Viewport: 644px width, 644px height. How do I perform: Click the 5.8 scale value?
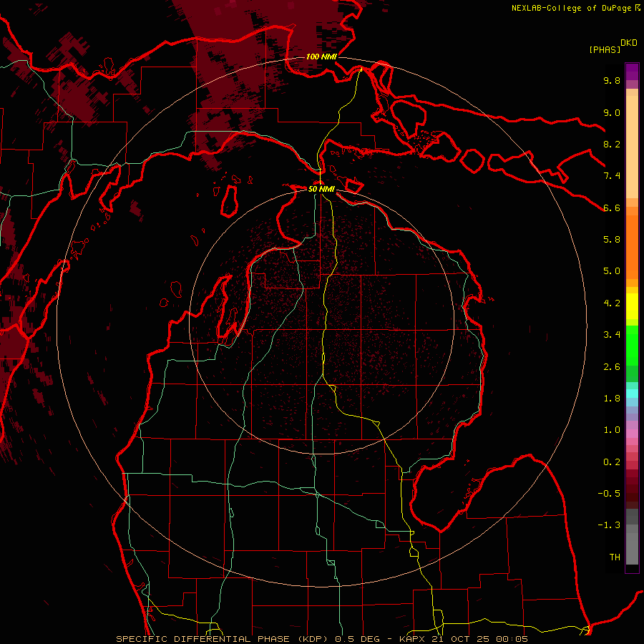[612, 240]
